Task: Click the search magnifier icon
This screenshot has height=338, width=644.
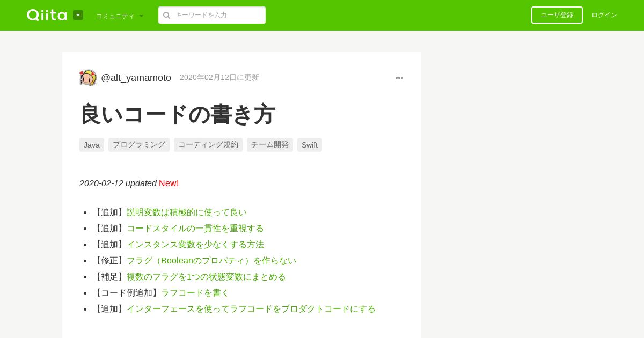Action: [x=167, y=15]
